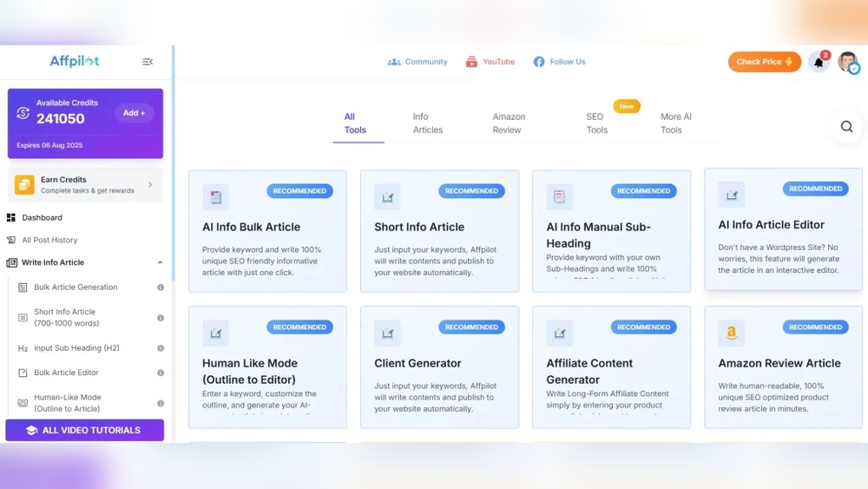The height and width of the screenshot is (489, 868).
Task: Click the sidebar vertical scrollbar
Action: tap(173, 163)
